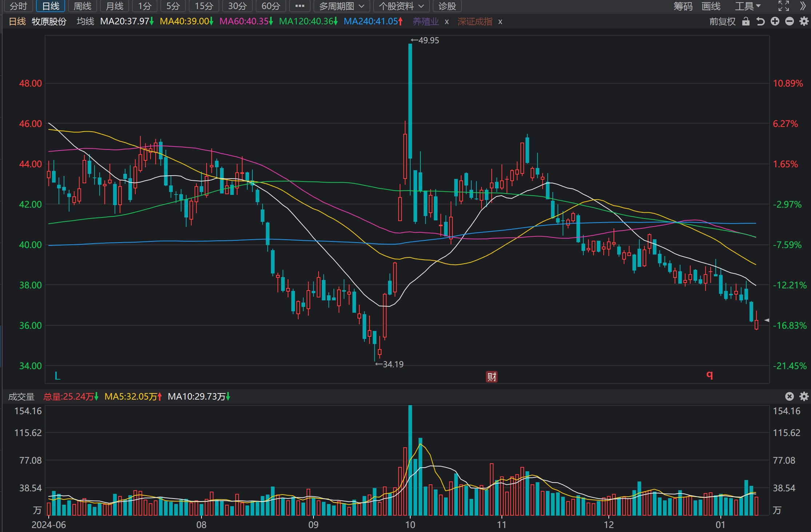Click the undo arrow icon in chart toolbar

(760, 21)
